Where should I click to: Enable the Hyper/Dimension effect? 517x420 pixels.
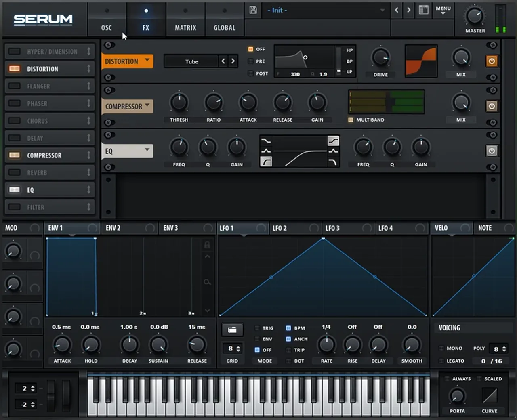(x=14, y=51)
